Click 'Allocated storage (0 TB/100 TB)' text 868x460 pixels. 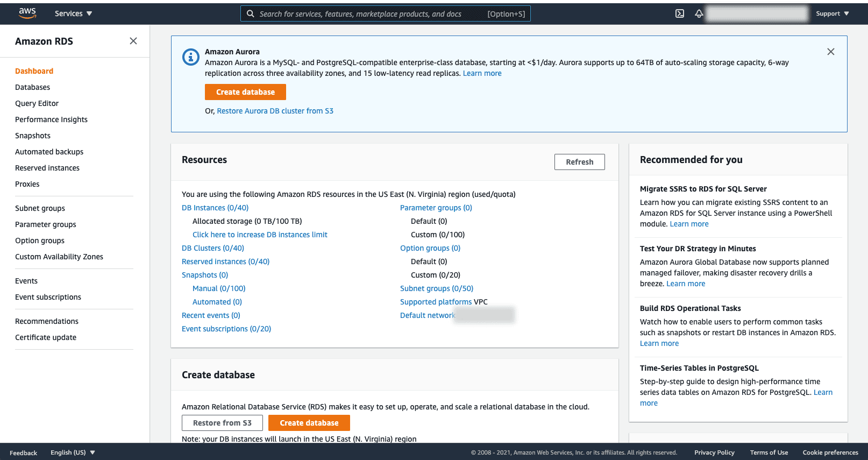point(247,221)
